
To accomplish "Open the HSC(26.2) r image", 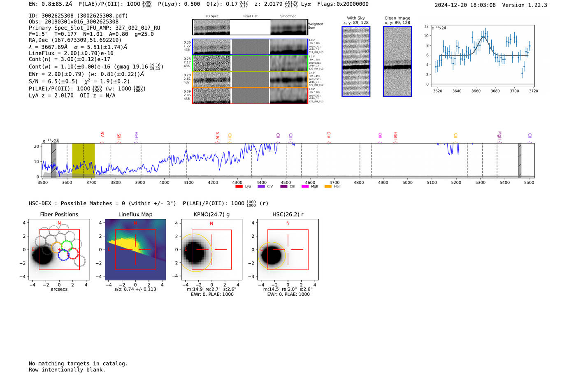I will (x=288, y=250).
